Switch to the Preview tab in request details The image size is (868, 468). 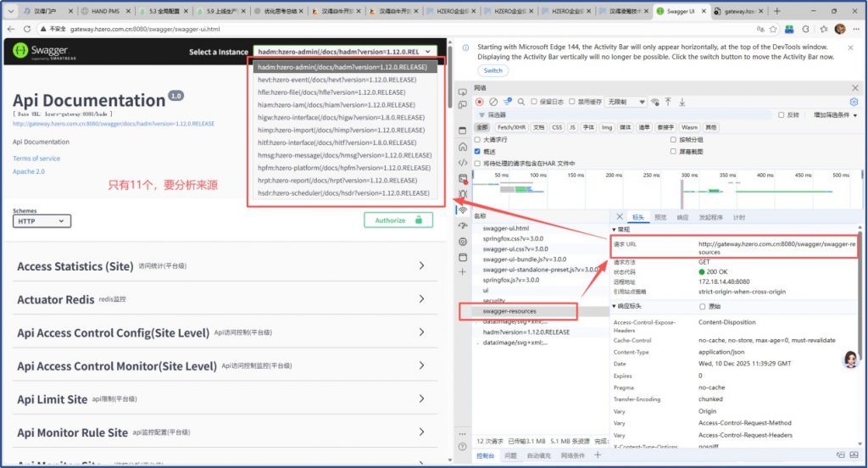click(660, 218)
